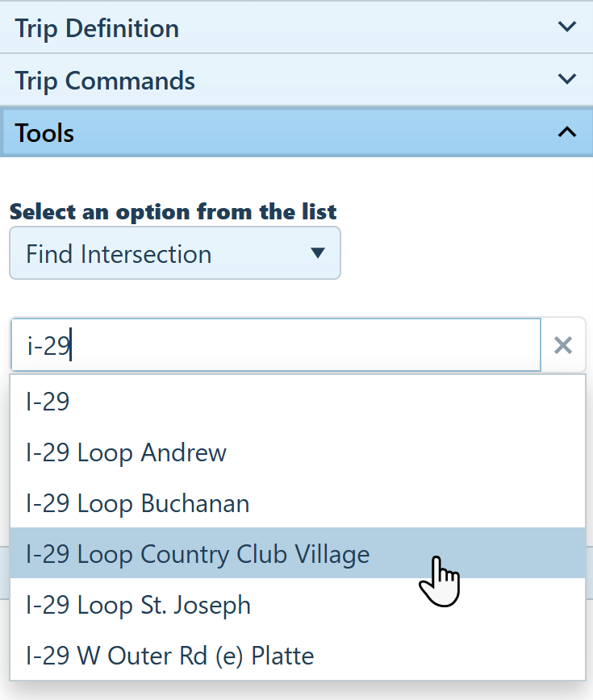Screen dimensions: 593x700
Task: Click the Find Intersection dropdown arrow
Action: pyautogui.click(x=318, y=253)
